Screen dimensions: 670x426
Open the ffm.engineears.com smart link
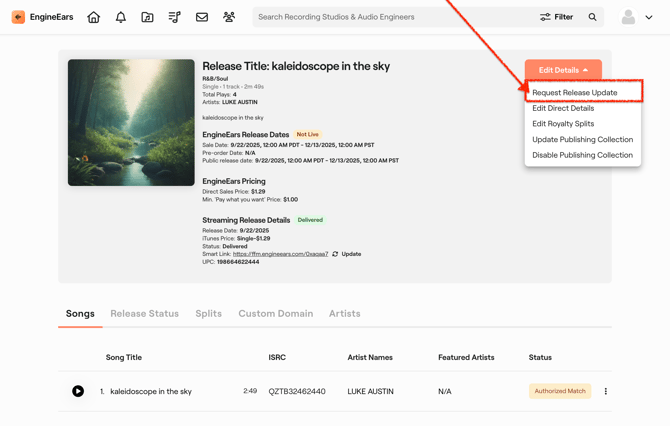coord(280,254)
